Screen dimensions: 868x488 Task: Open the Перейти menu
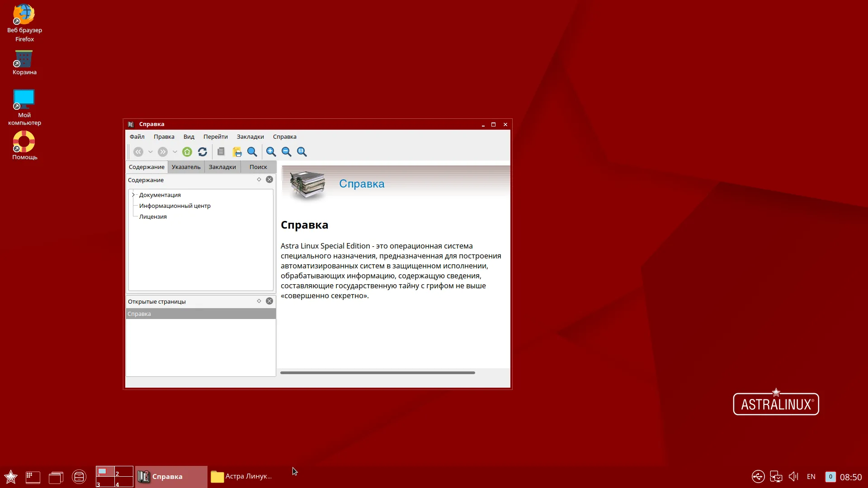[216, 137]
